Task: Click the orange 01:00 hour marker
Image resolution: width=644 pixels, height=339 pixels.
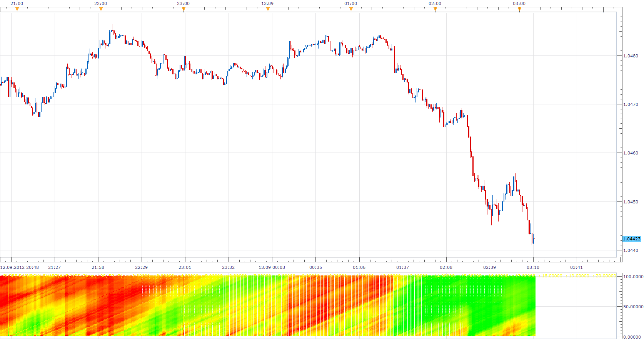Action: 351,10
